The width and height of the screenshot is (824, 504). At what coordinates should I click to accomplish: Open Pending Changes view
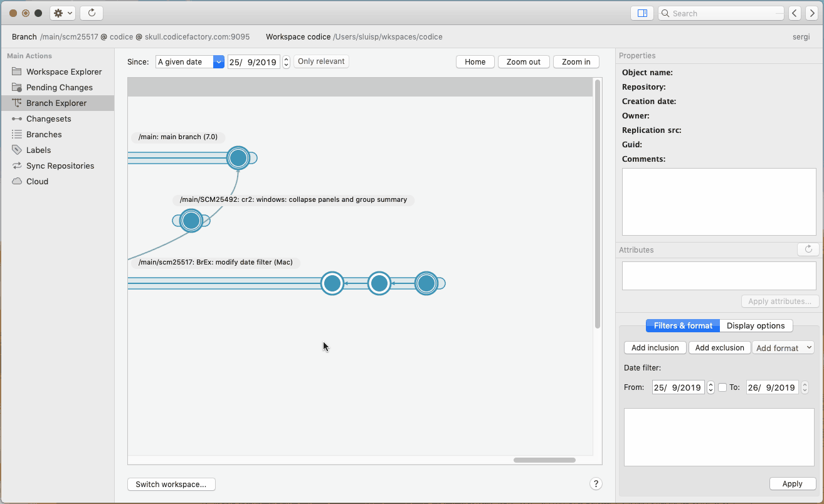pyautogui.click(x=59, y=87)
